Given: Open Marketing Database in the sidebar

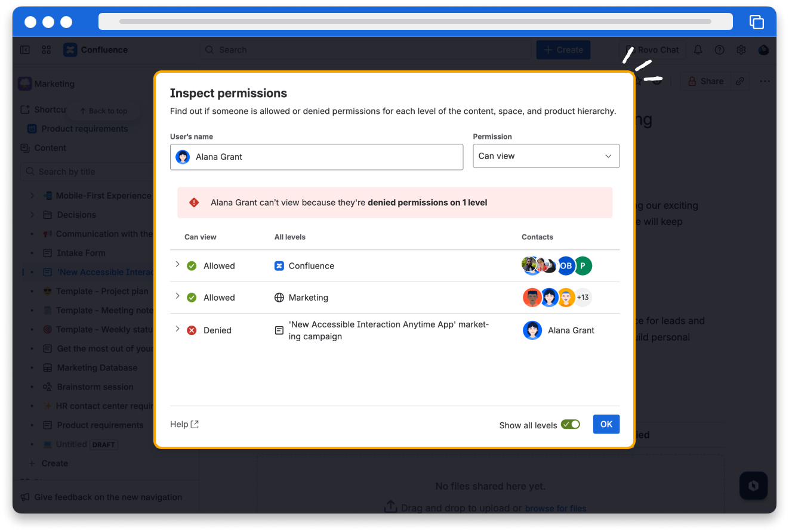Looking at the screenshot, I should click(x=97, y=368).
